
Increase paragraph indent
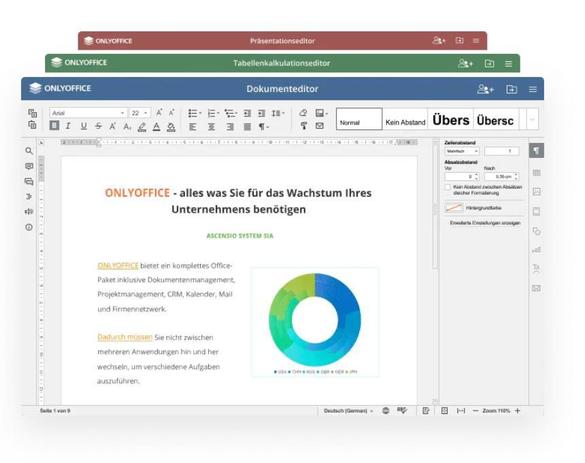point(262,113)
